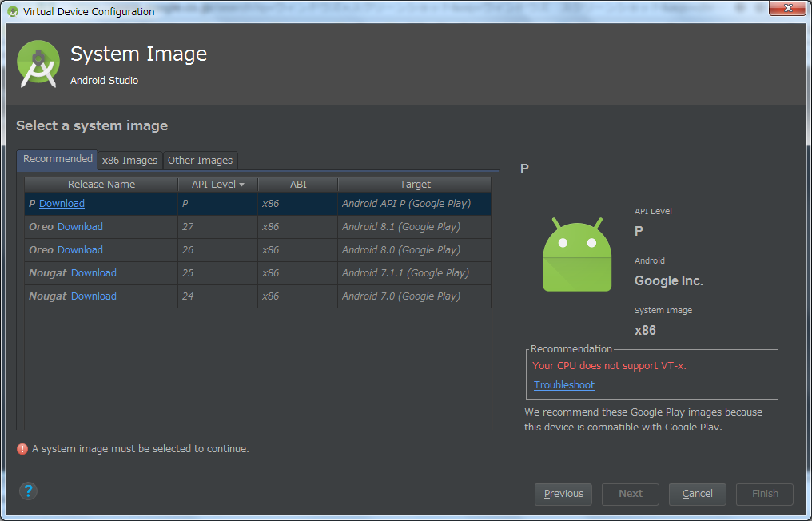Click the Next button

631,494
